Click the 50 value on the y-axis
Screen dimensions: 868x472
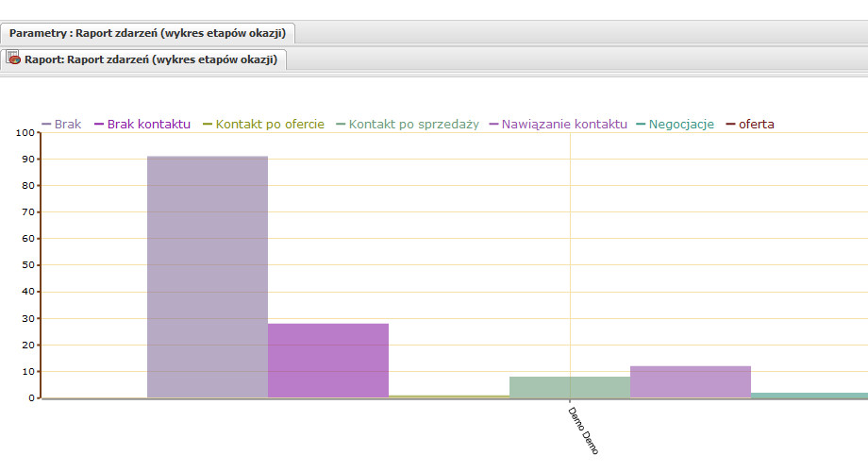point(28,265)
